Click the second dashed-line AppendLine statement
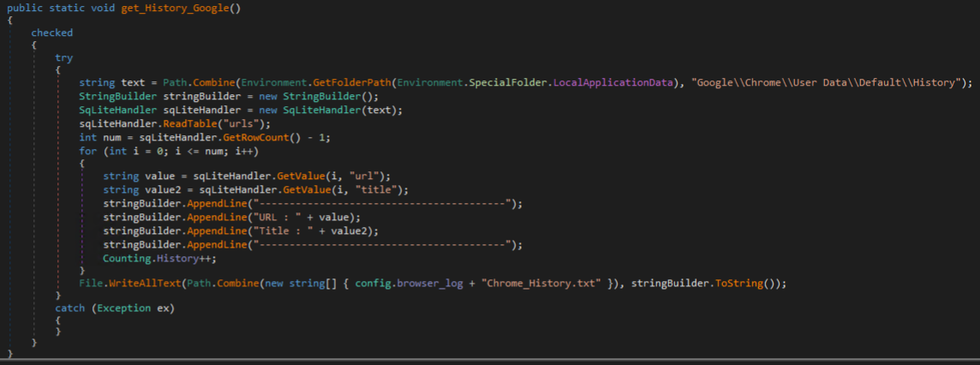This screenshot has height=365, width=980. (x=313, y=244)
